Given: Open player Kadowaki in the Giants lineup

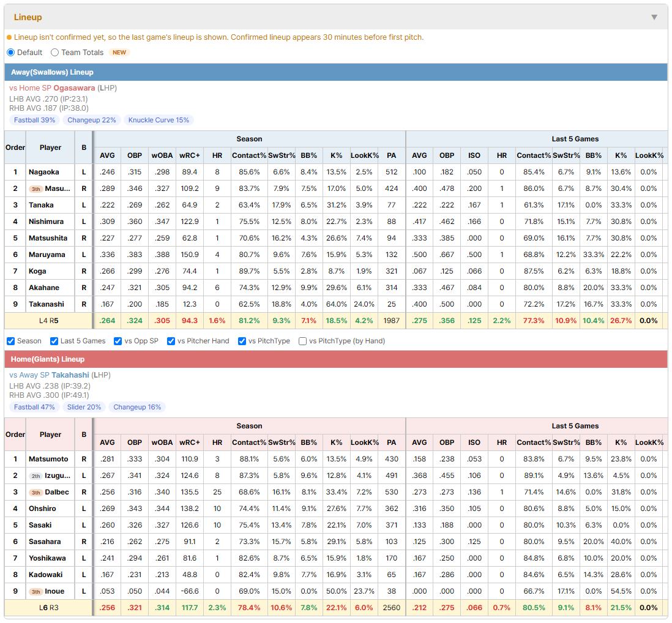Looking at the screenshot, I should pos(45,575).
